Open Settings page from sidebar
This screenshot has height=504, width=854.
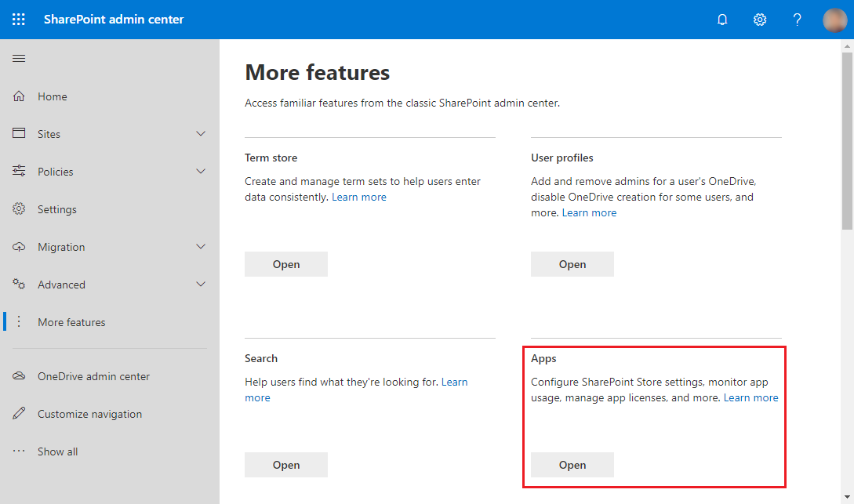[x=57, y=209]
